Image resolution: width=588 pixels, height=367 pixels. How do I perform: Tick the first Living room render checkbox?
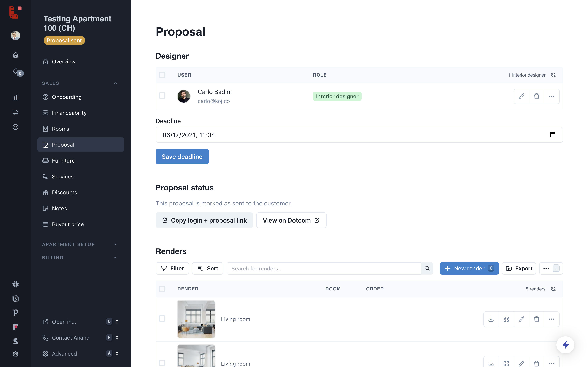point(162,318)
